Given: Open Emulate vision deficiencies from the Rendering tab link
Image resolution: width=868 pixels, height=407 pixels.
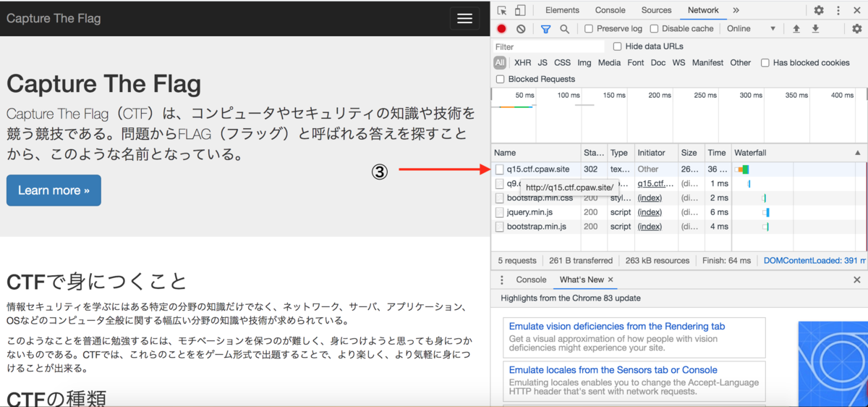Looking at the screenshot, I should click(617, 327).
